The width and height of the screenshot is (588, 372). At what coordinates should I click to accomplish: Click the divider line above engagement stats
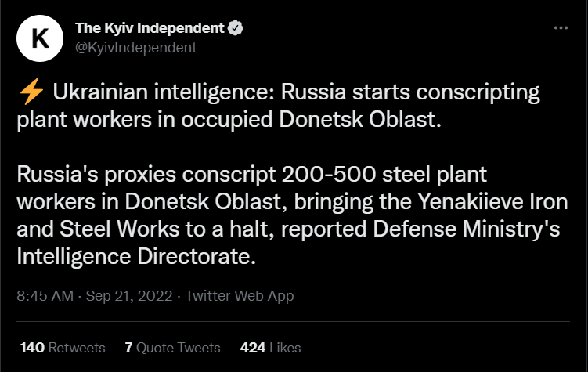293,321
